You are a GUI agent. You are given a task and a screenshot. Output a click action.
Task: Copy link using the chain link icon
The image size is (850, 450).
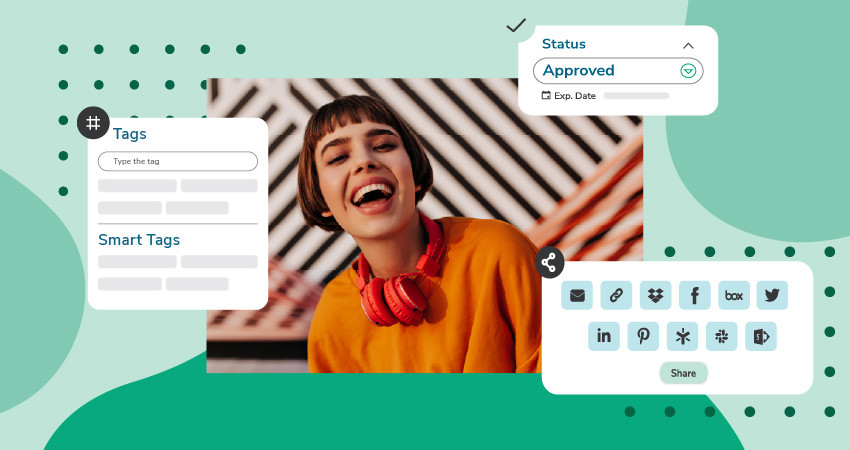point(616,295)
